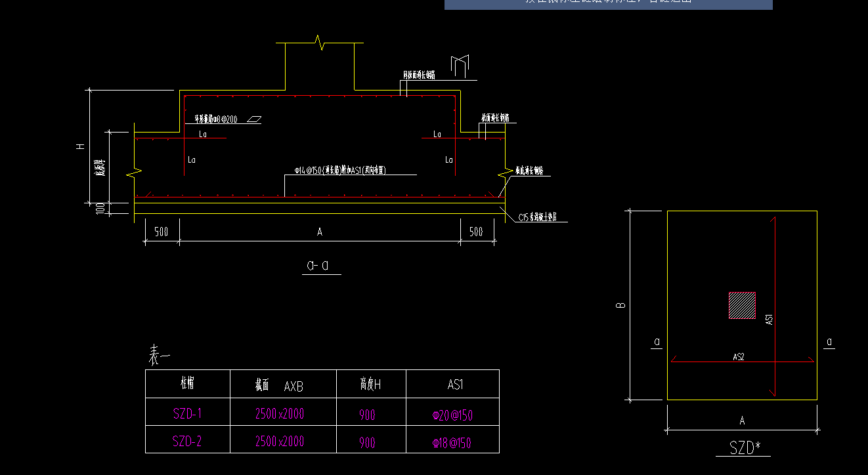868x475 pixels.
Task: Click the right 500 dimension text
Action: [476, 232]
